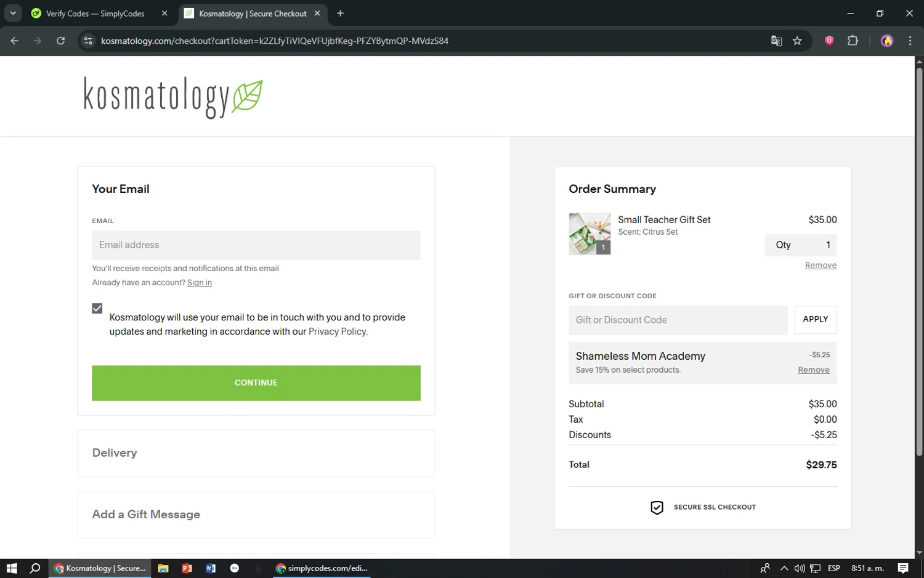Reload the checkout page
The image size is (924, 578).
click(x=60, y=41)
